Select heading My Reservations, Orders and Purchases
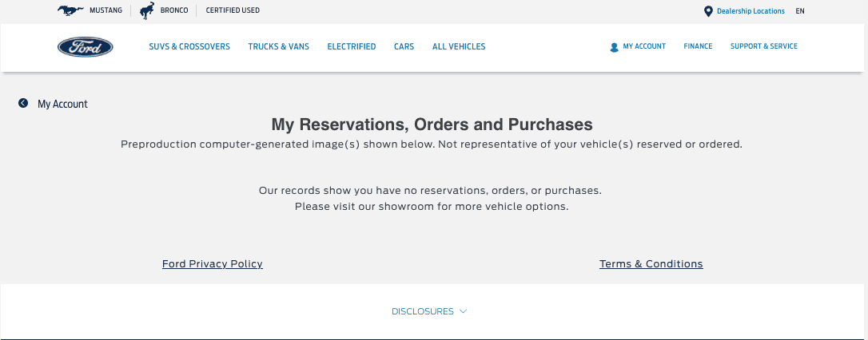The height and width of the screenshot is (340, 868). pos(432,125)
